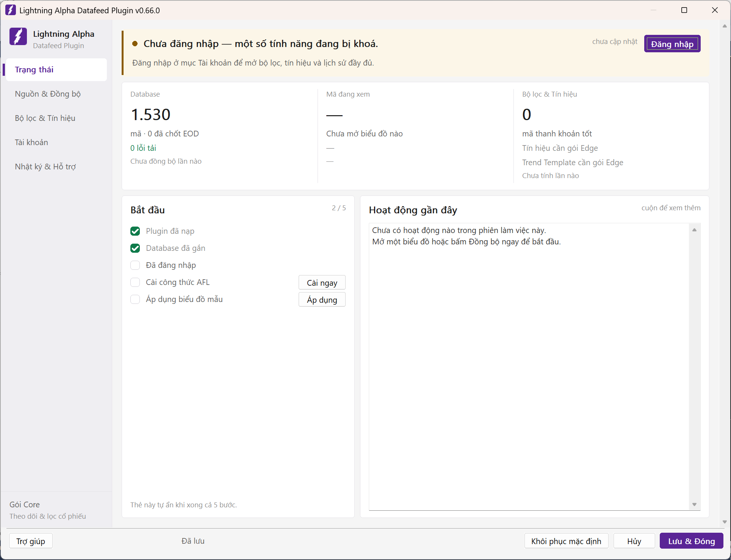Click the activity log scroll down arrow
This screenshot has height=560, width=731.
pyautogui.click(x=695, y=504)
